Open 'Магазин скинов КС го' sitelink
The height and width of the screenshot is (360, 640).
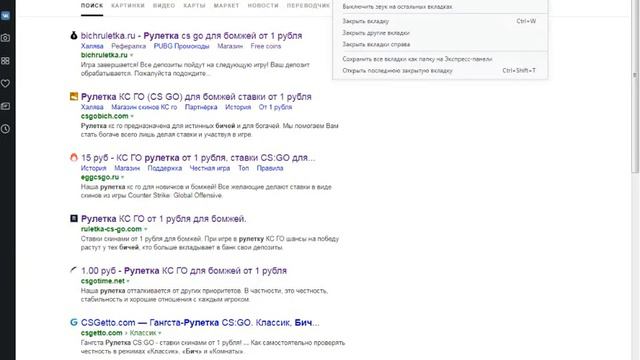pos(144,107)
